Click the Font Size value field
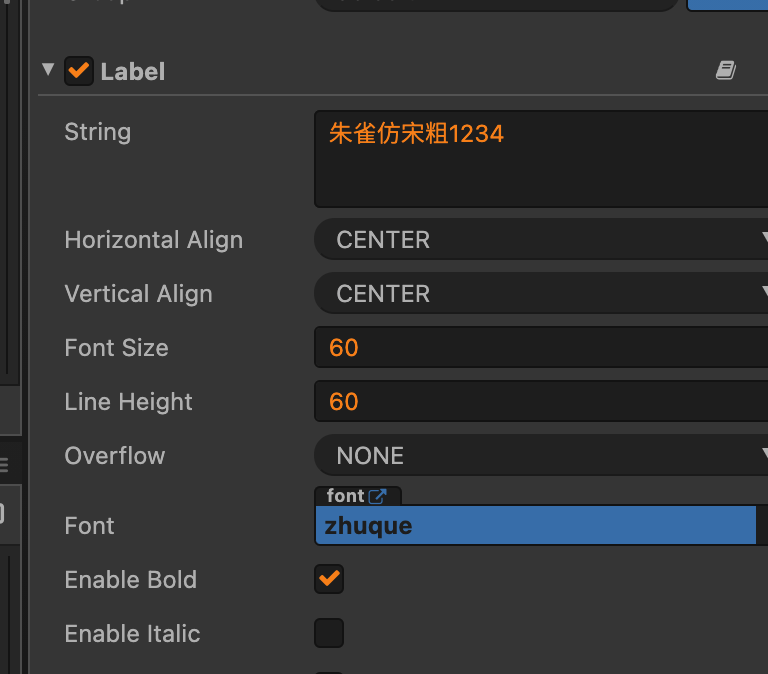Image resolution: width=768 pixels, height=674 pixels. click(x=540, y=348)
